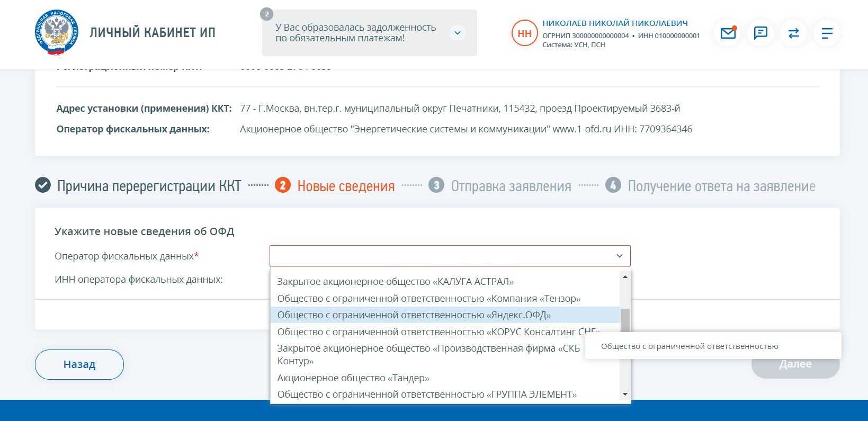
Task: Click the address text with Печатники
Action: [x=460, y=109]
